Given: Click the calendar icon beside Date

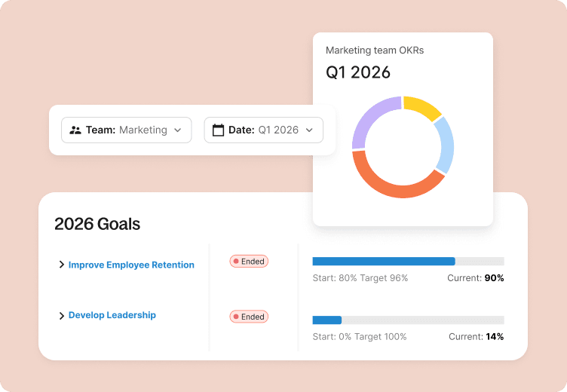Looking at the screenshot, I should (219, 130).
